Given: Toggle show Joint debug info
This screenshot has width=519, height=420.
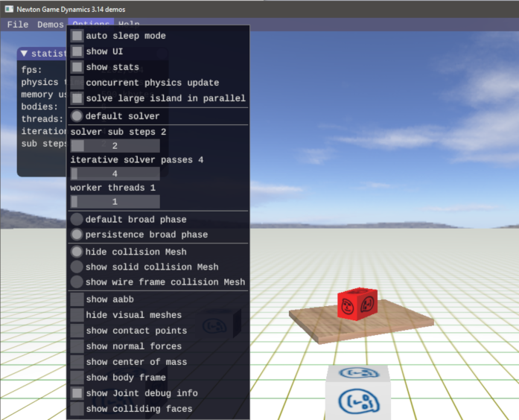Looking at the screenshot, I should pyautogui.click(x=77, y=393).
